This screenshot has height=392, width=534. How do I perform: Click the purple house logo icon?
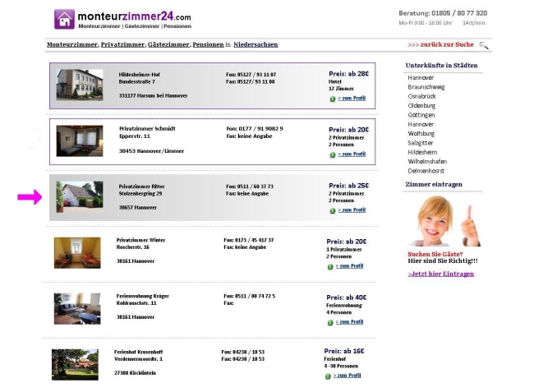pyautogui.click(x=64, y=19)
